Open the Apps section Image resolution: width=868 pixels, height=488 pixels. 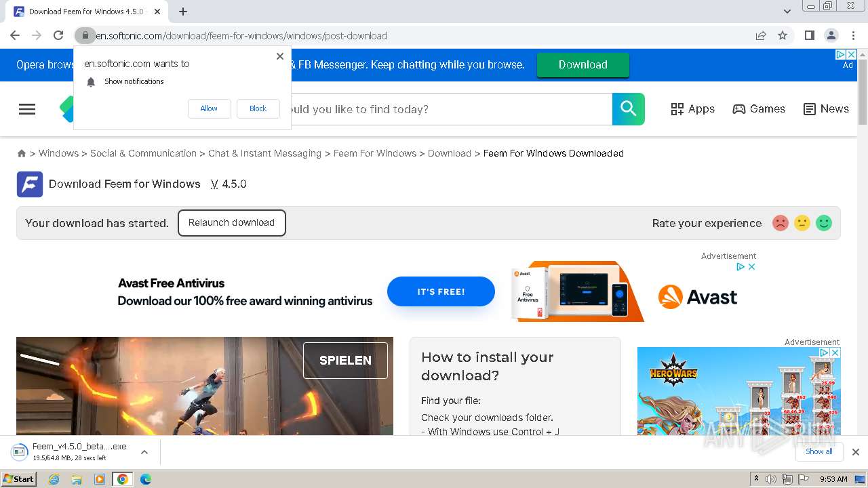pos(692,109)
